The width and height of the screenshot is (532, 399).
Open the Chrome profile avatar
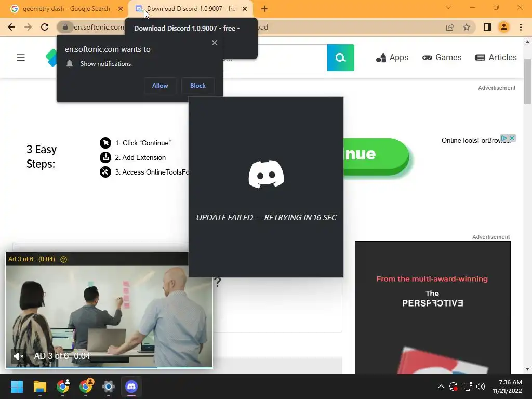504,27
